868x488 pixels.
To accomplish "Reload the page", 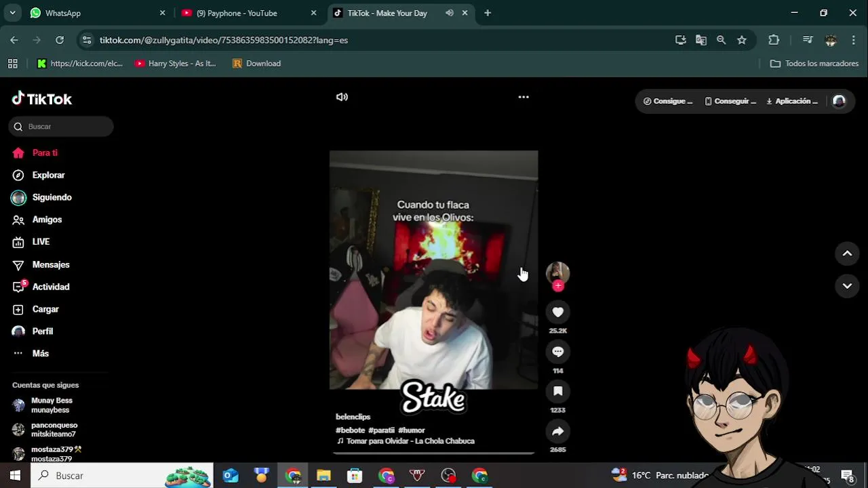I will pyautogui.click(x=60, y=40).
